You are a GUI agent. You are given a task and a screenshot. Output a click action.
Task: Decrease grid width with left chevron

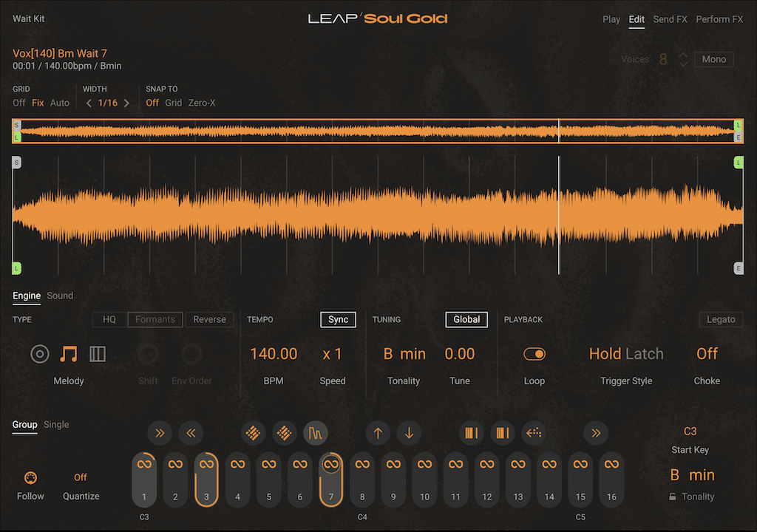89,103
